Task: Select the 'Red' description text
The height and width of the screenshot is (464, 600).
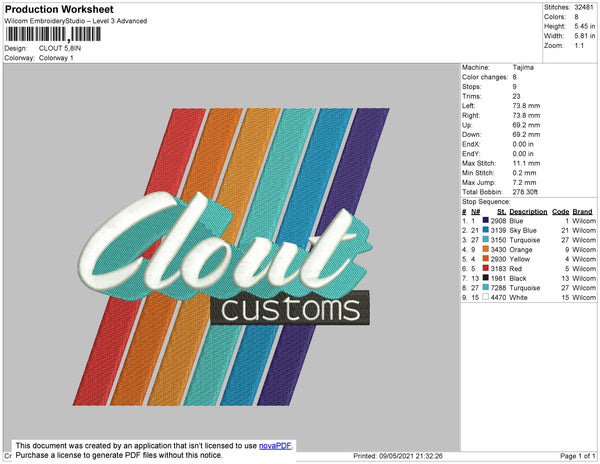Action: [x=516, y=269]
